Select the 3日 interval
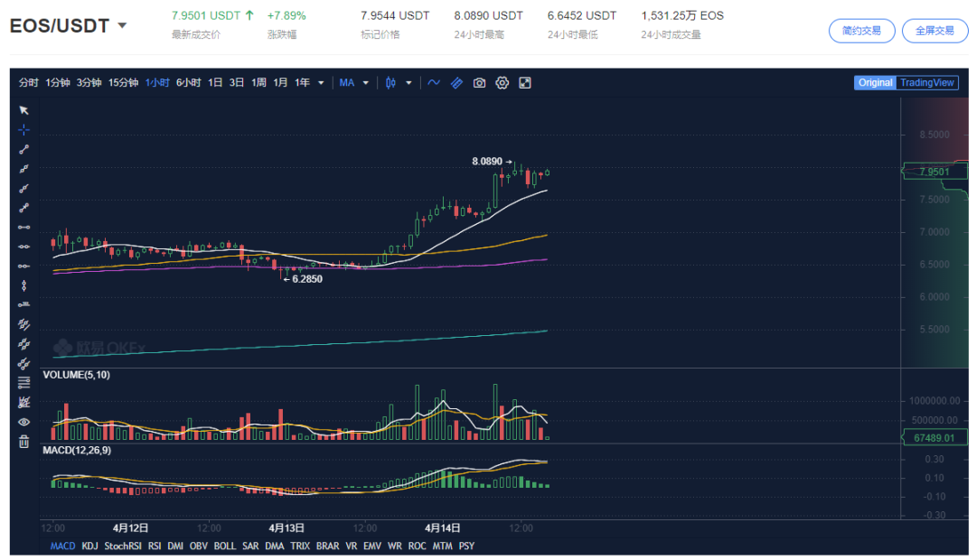This screenshot has width=976, height=560. (x=237, y=83)
